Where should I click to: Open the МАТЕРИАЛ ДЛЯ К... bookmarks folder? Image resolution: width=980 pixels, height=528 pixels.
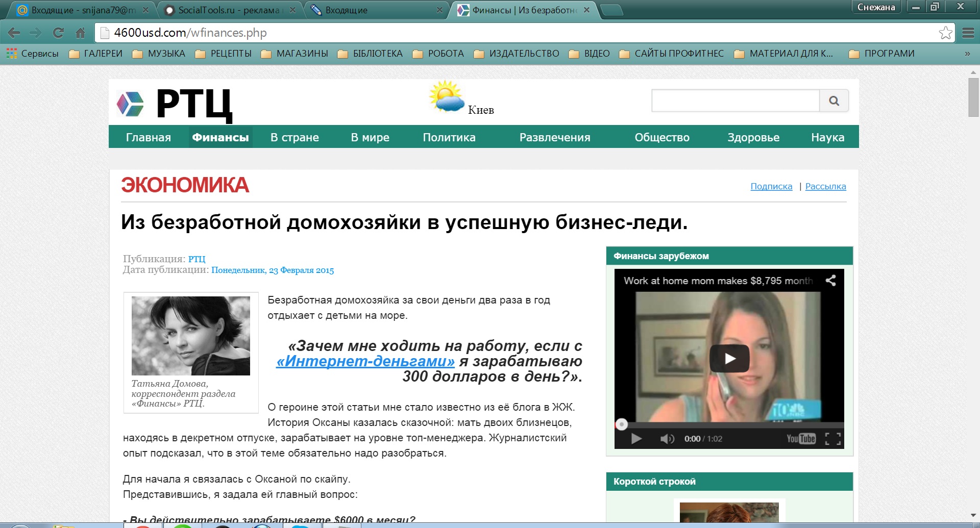pyautogui.click(x=783, y=54)
